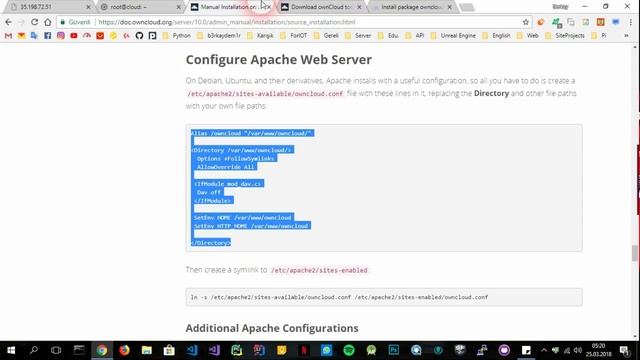
Task: Open Firefox from the taskbar
Action: click(x=124, y=350)
